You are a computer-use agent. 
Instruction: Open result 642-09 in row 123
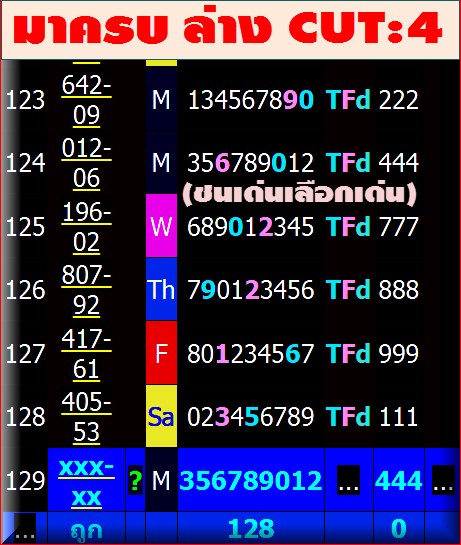86,100
